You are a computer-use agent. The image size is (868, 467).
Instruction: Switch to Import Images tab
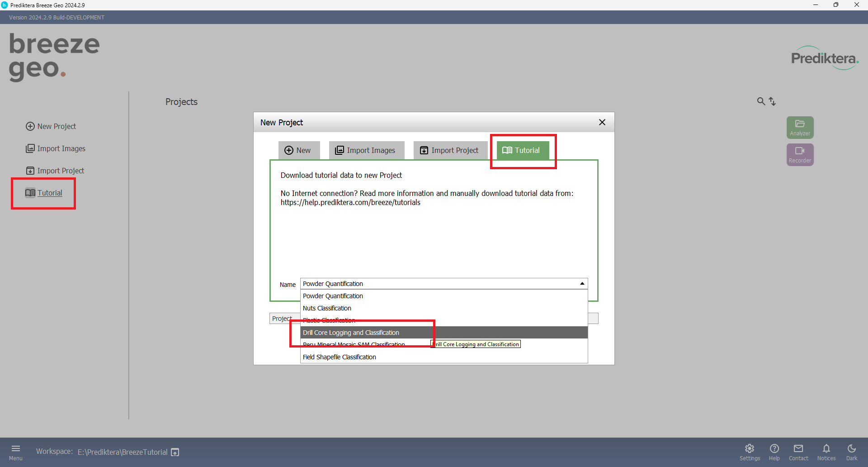tap(366, 150)
